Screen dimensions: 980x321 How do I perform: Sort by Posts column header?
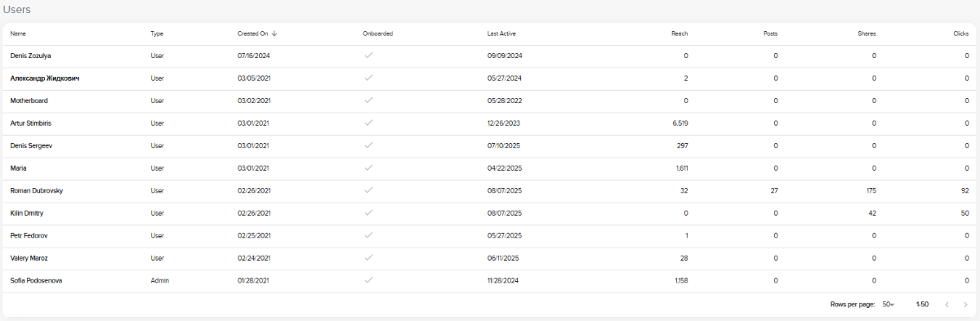point(770,33)
